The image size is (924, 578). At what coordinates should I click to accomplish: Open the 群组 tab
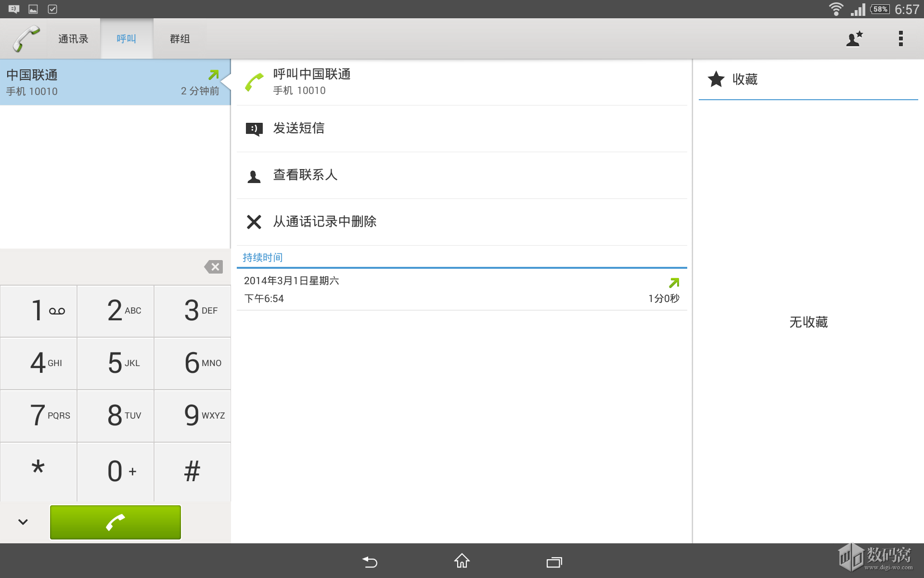[180, 39]
